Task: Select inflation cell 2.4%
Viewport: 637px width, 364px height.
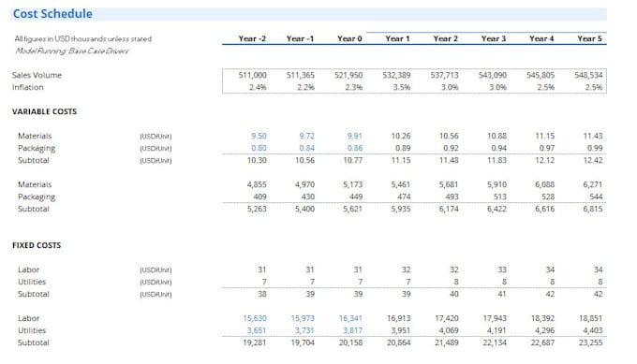Action: [x=258, y=87]
